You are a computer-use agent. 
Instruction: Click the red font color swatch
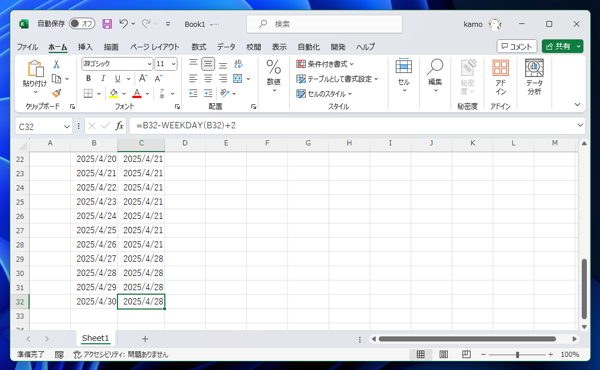coord(137,93)
